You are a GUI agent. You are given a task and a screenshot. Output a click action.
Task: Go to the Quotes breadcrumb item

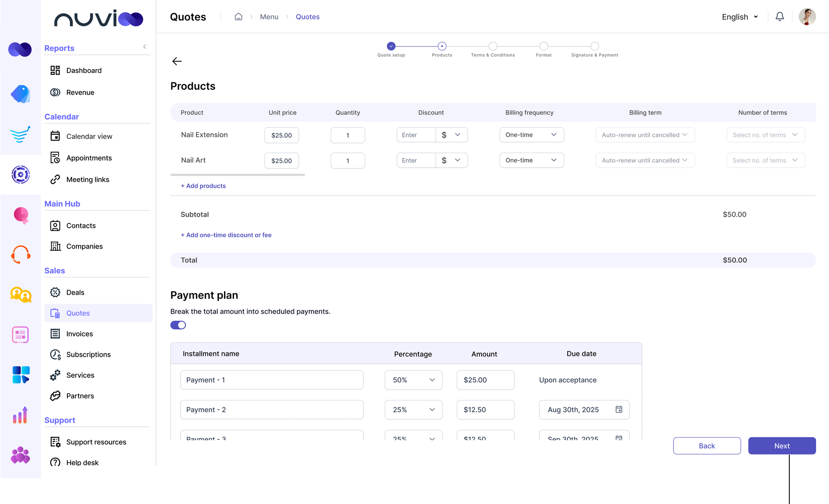[307, 17]
